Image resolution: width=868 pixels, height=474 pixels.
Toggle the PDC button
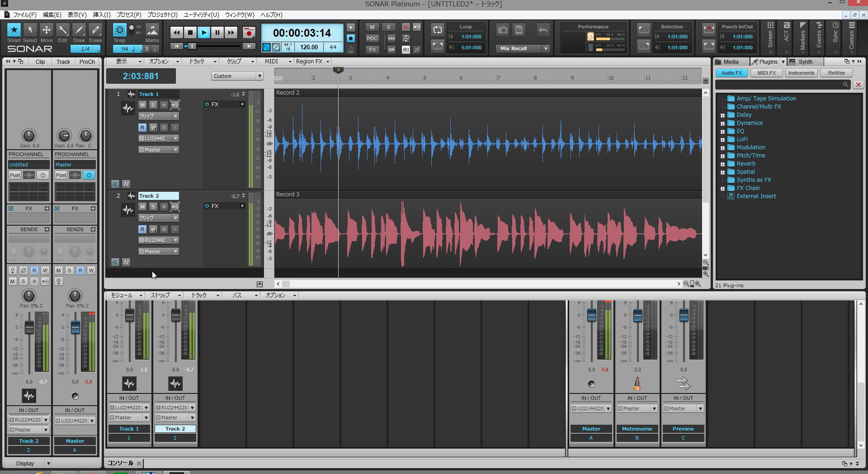coord(372,38)
